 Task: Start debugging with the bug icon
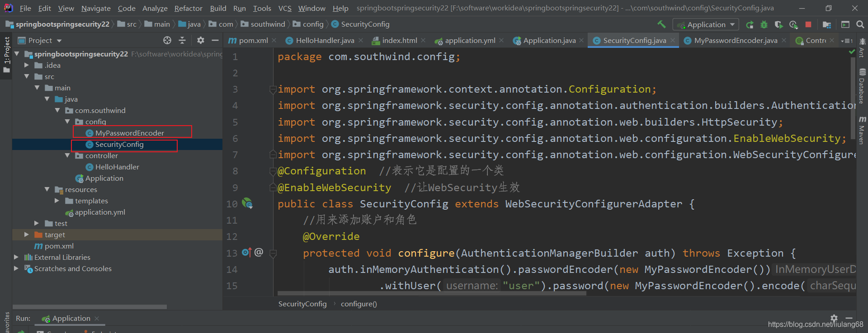764,24
